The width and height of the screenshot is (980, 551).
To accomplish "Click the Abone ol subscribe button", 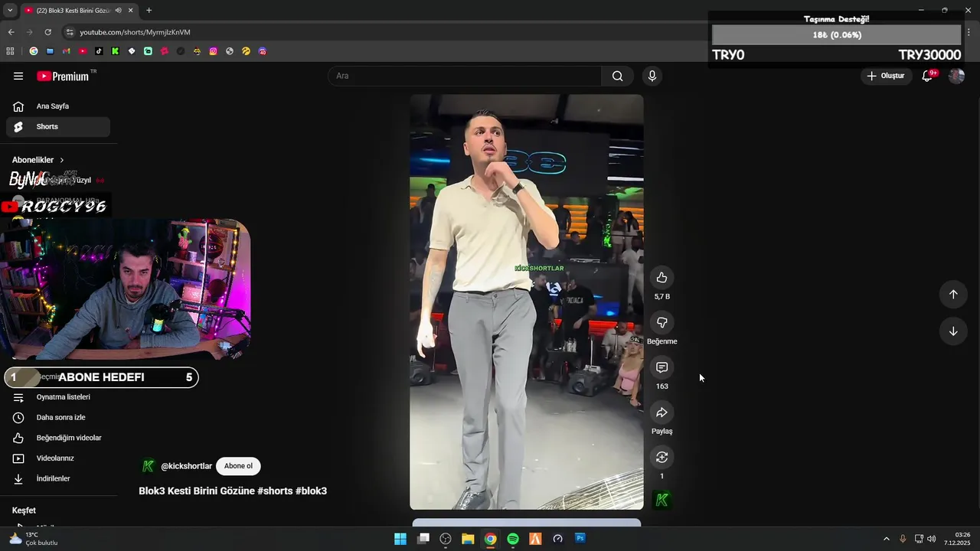I will click(x=238, y=466).
